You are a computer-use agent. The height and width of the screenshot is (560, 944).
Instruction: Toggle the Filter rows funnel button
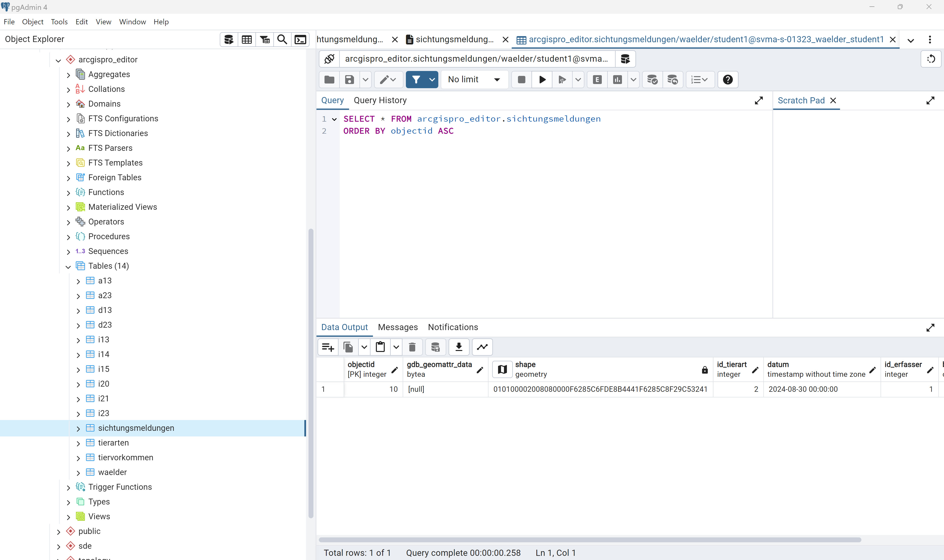click(x=416, y=80)
